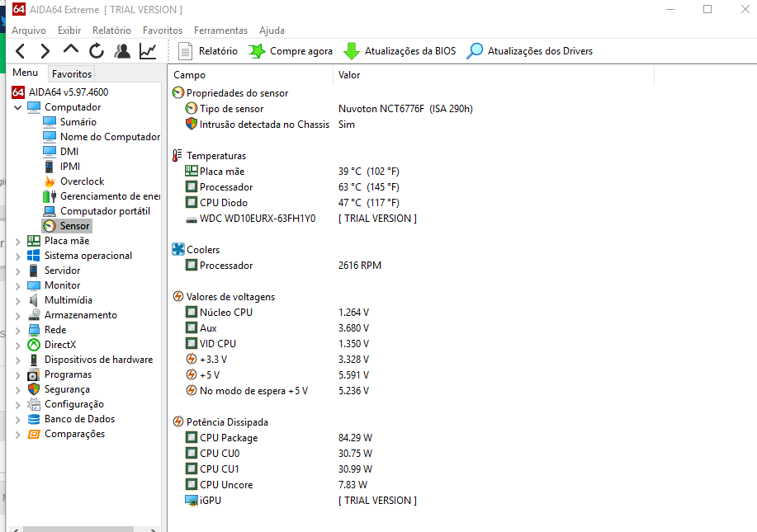Screen dimensions: 757x532
Task: Open the Ajuda menu
Action: [x=272, y=31]
